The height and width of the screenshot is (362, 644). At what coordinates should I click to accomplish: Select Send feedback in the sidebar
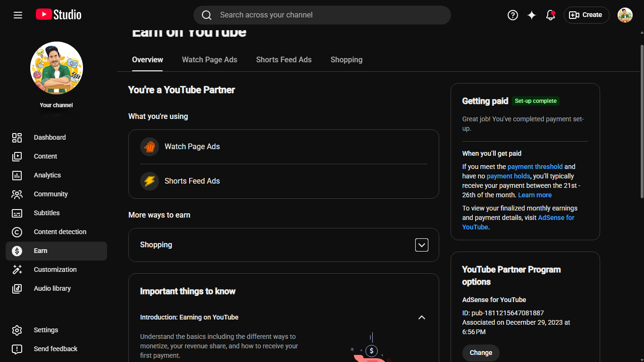click(56, 349)
